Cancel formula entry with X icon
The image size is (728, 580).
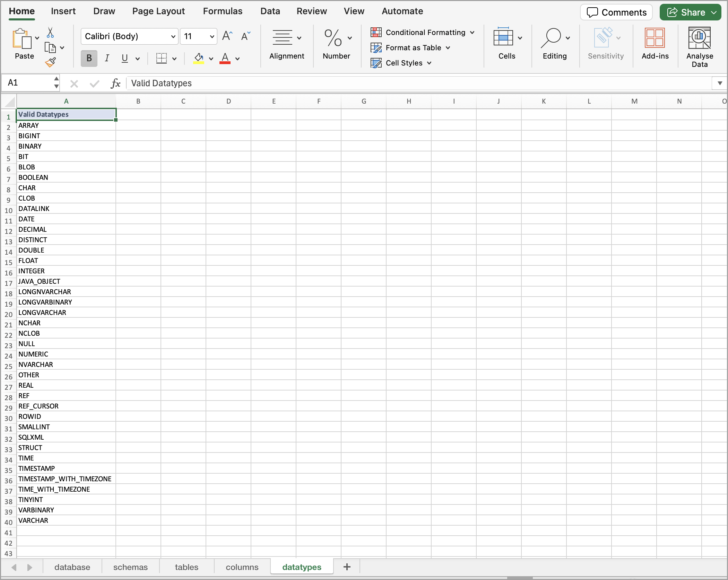[74, 84]
